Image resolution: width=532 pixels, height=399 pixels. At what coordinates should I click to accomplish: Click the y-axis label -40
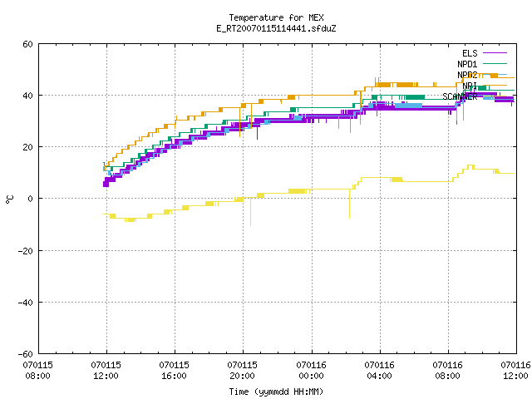point(26,303)
